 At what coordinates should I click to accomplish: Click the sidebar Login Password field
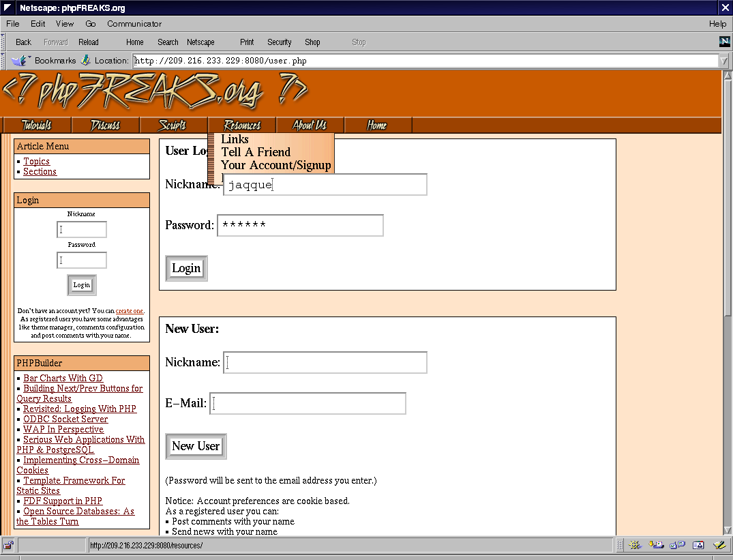coord(82,261)
